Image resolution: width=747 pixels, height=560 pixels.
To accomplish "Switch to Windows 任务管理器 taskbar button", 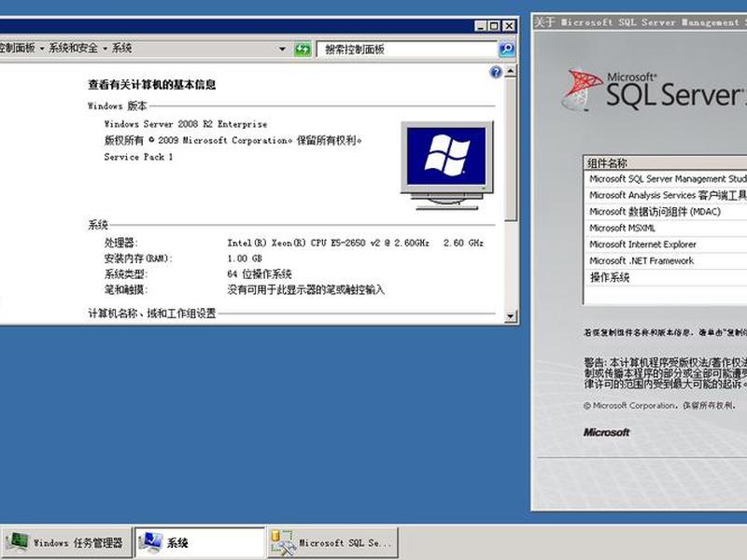I will tap(66, 542).
